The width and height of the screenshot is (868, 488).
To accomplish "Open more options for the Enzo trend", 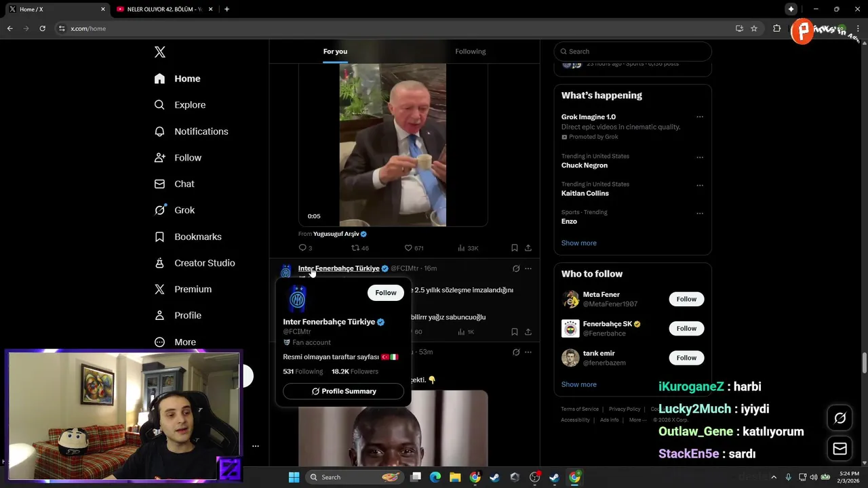I will point(700,213).
